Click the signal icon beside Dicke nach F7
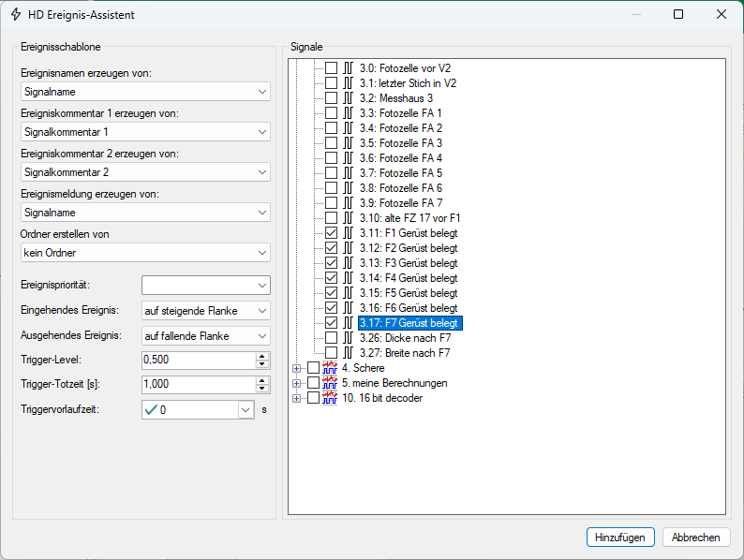 [348, 338]
